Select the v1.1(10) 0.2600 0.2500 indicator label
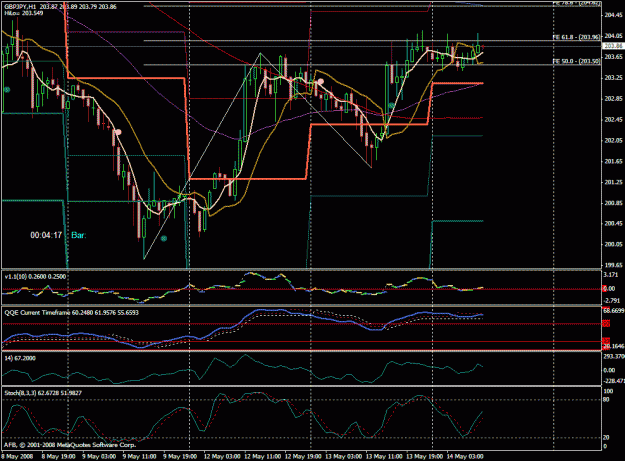This screenshot has width=625, height=461. (35, 277)
